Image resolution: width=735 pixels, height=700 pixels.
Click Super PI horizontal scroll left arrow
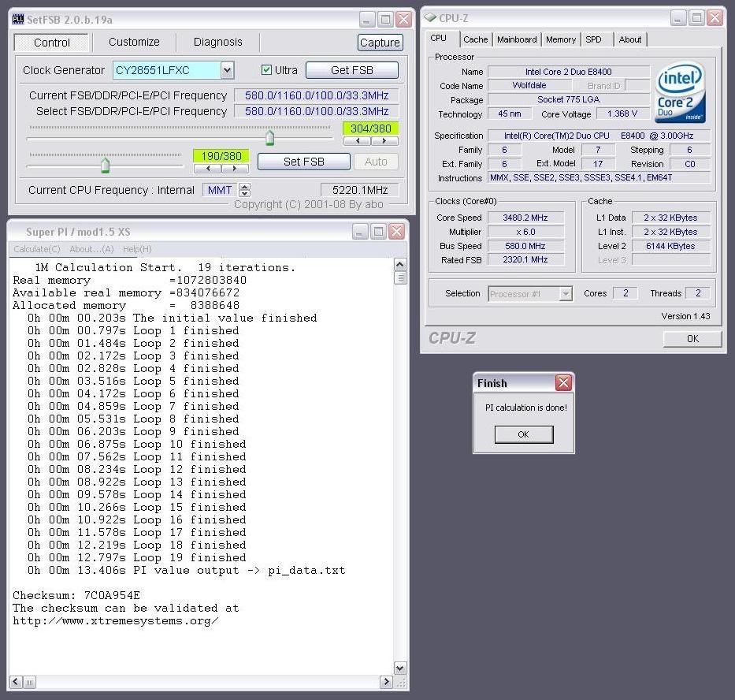(x=16, y=682)
